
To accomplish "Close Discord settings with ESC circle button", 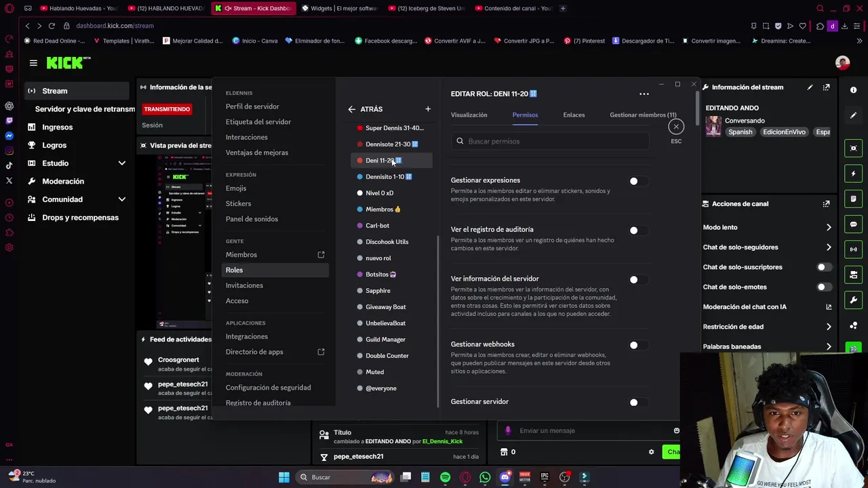I will pos(676,127).
